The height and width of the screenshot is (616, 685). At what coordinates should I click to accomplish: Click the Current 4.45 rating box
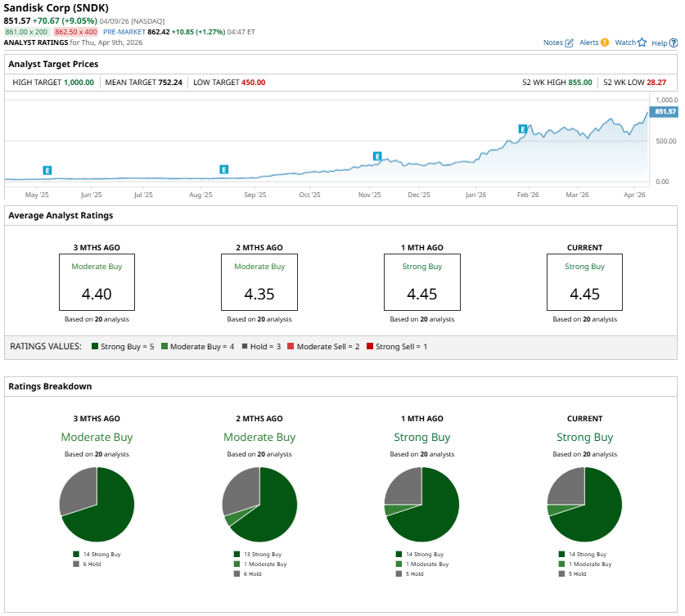point(584,281)
